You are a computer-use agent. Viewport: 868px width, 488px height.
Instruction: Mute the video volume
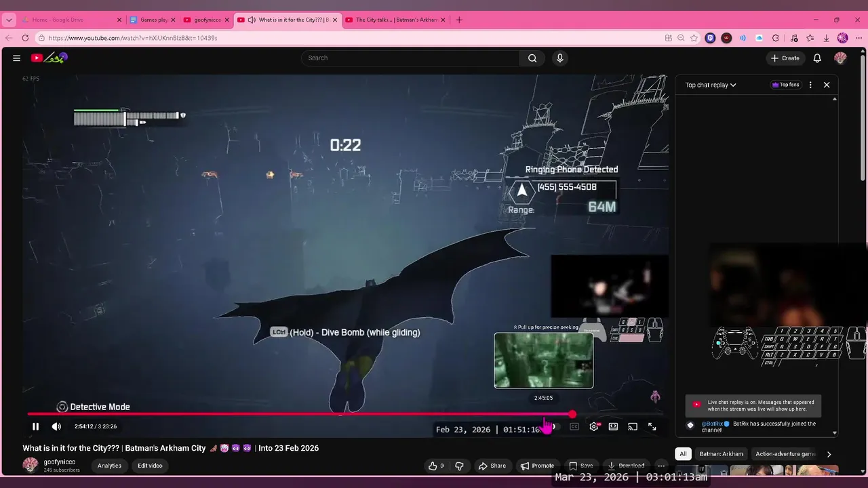(x=56, y=426)
